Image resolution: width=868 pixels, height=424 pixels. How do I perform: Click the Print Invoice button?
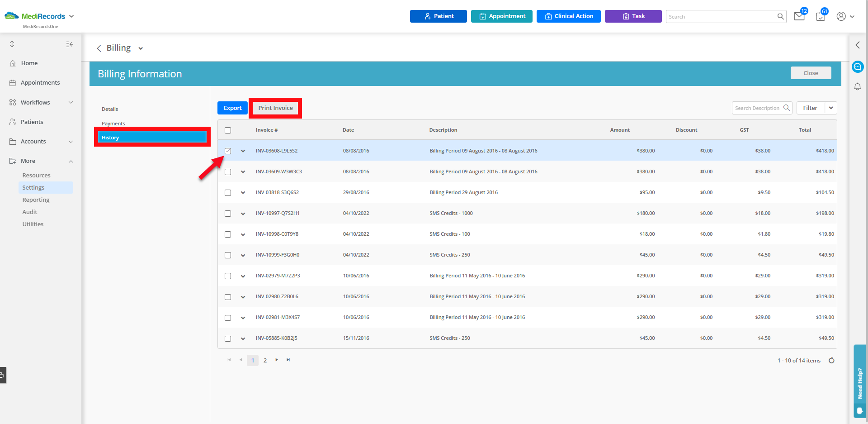275,108
